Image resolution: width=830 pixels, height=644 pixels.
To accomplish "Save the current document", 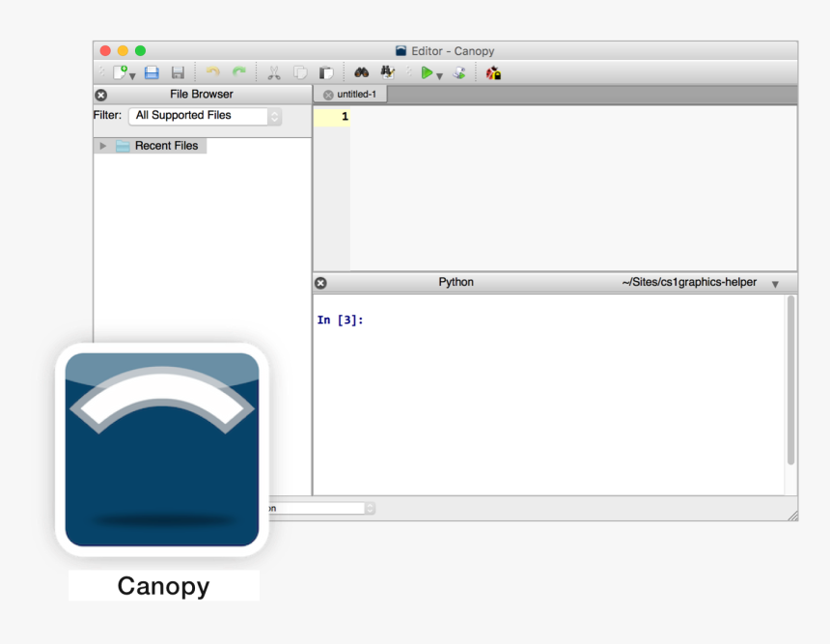I will point(178,72).
